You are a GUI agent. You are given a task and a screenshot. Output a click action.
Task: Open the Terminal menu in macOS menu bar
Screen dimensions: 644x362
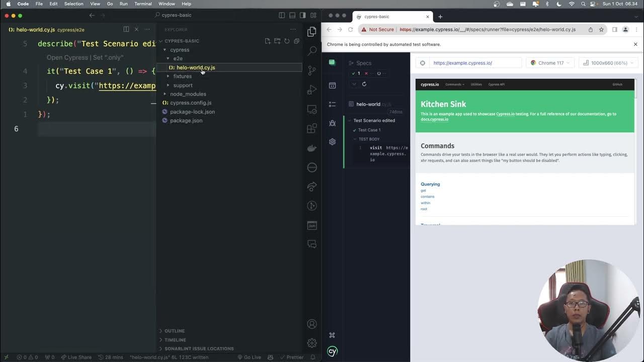coord(143,4)
